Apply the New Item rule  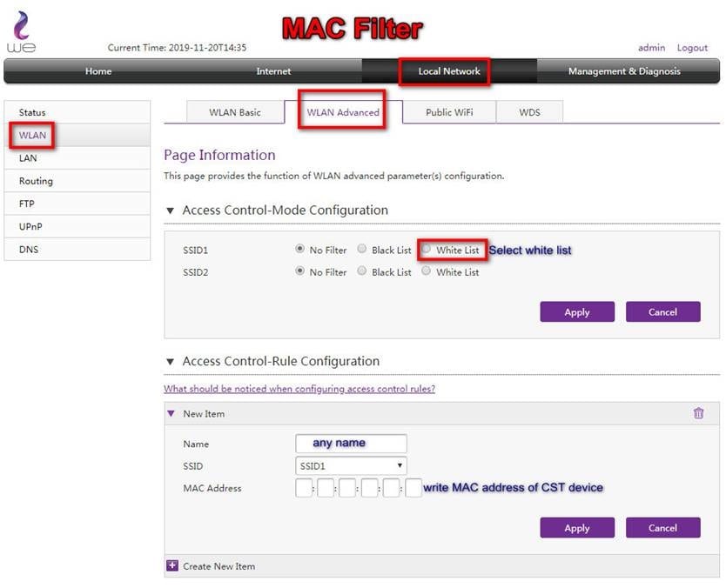coord(577,527)
